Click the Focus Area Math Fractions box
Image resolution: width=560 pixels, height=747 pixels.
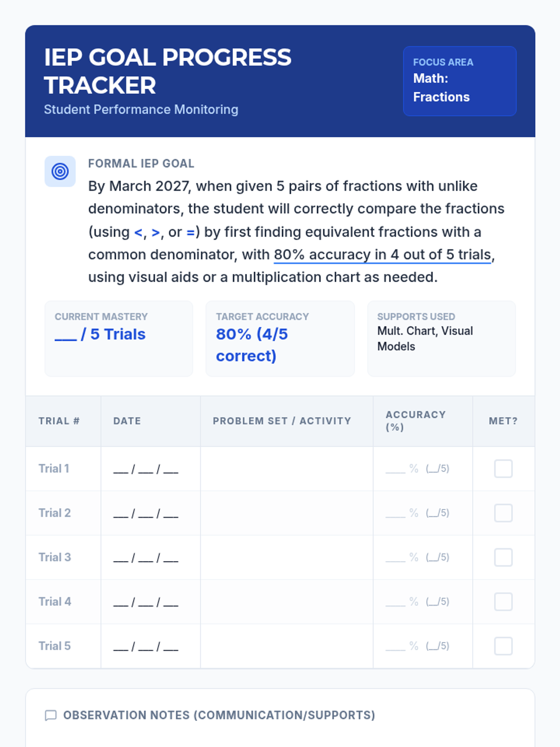pyautogui.click(x=459, y=81)
